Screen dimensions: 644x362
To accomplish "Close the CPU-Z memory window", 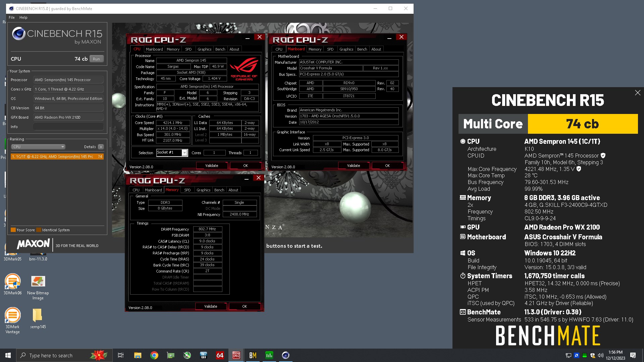I will 259,178.
